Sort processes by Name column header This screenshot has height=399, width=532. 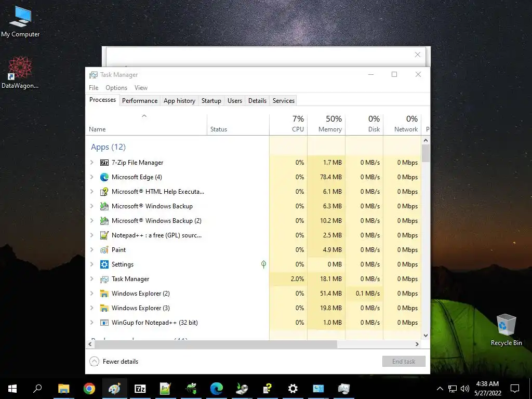tap(146, 124)
